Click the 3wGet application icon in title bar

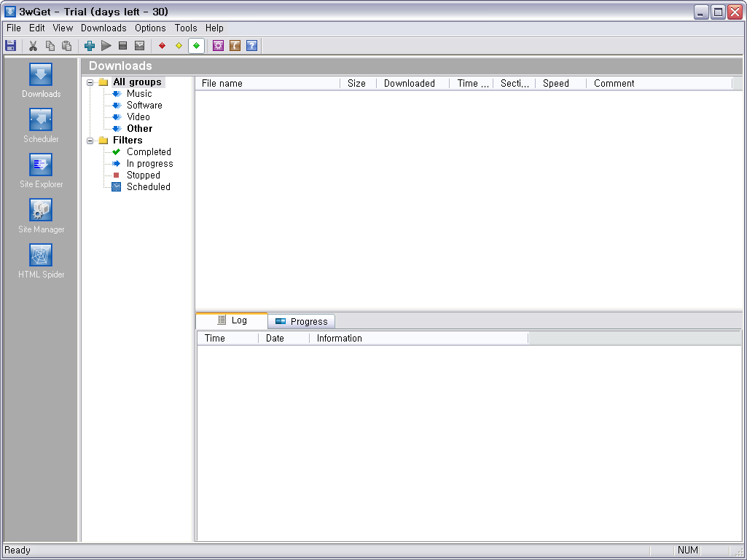(10, 12)
